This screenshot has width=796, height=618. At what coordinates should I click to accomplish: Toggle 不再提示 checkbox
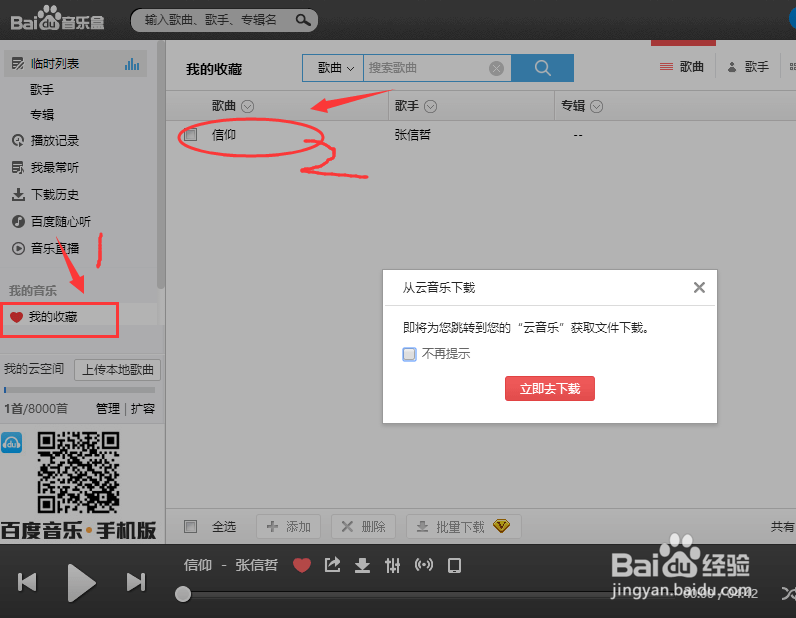(x=409, y=354)
